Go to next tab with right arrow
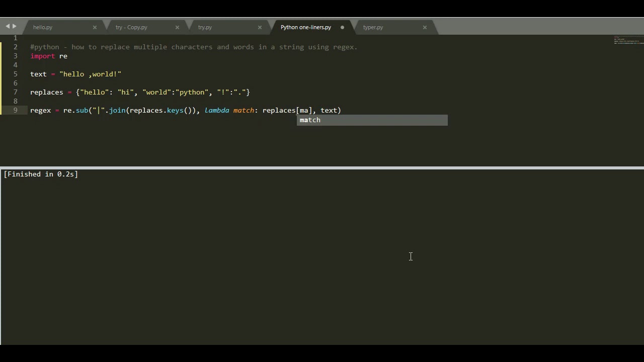Screen dimensions: 644x362 point(14,26)
